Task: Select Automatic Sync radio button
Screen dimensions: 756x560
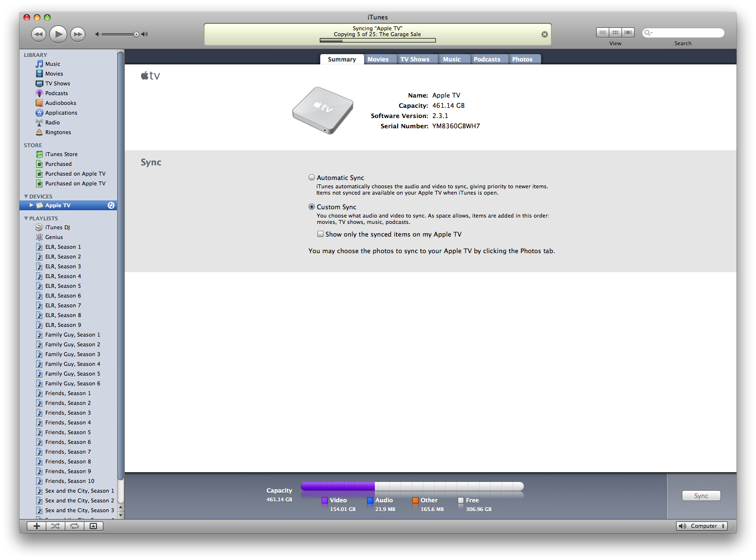Action: click(311, 178)
